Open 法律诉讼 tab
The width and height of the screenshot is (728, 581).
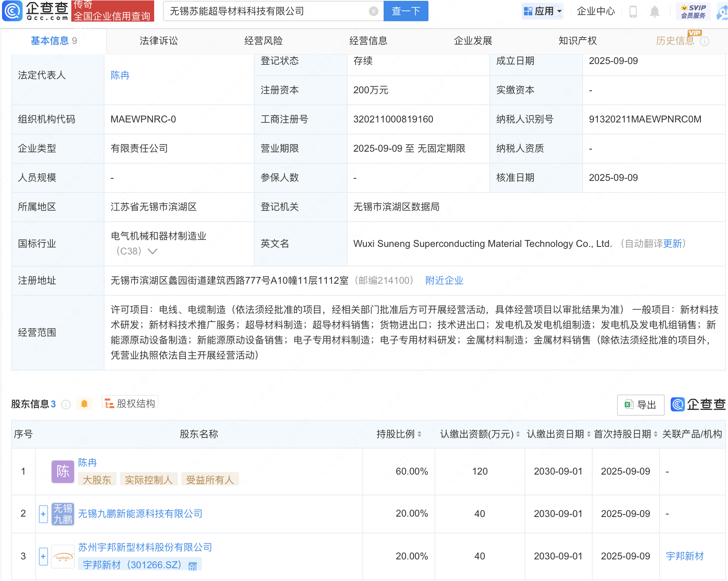[159, 41]
